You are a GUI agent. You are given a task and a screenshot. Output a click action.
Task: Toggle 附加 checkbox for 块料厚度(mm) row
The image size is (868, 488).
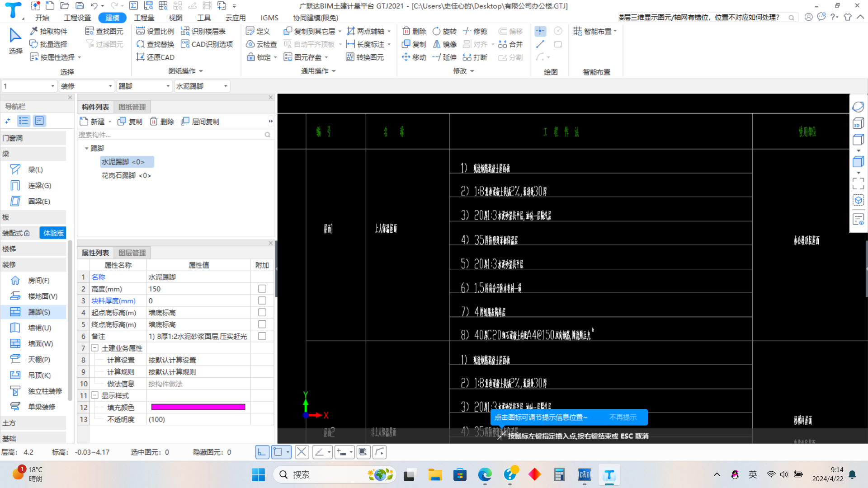262,300
